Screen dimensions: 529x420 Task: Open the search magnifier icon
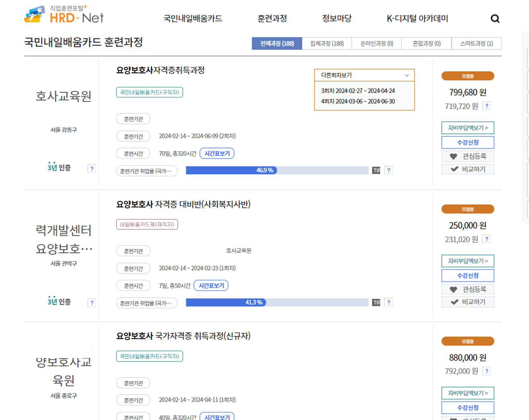pyautogui.click(x=495, y=18)
